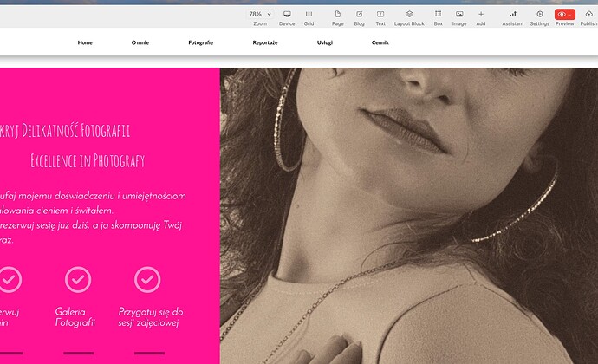Insert an Image element
This screenshot has height=364, width=598.
[x=459, y=15]
